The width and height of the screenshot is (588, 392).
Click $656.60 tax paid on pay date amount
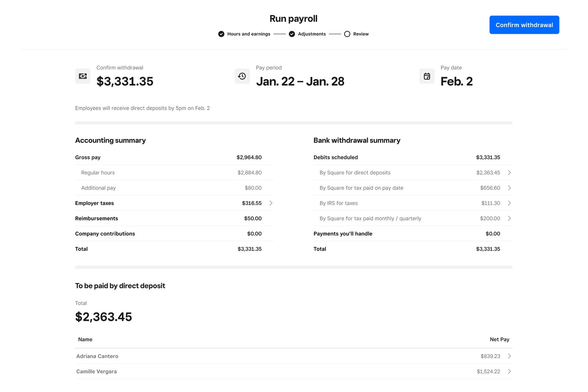point(490,188)
